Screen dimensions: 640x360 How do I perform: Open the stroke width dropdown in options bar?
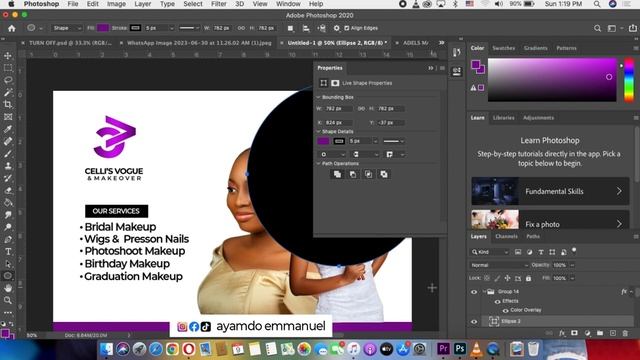[171, 28]
